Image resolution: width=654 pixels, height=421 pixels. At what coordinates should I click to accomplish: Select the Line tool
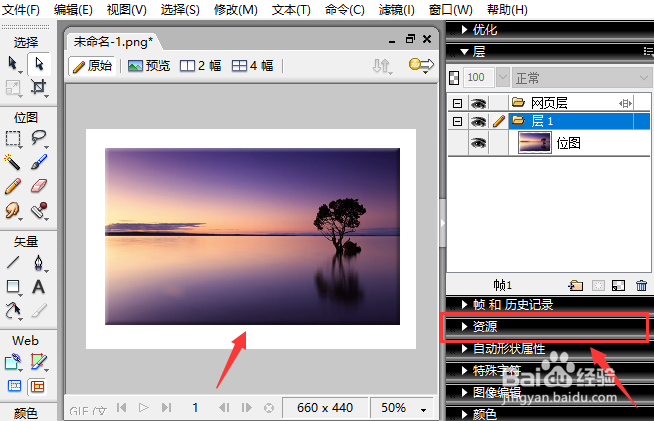(x=13, y=262)
